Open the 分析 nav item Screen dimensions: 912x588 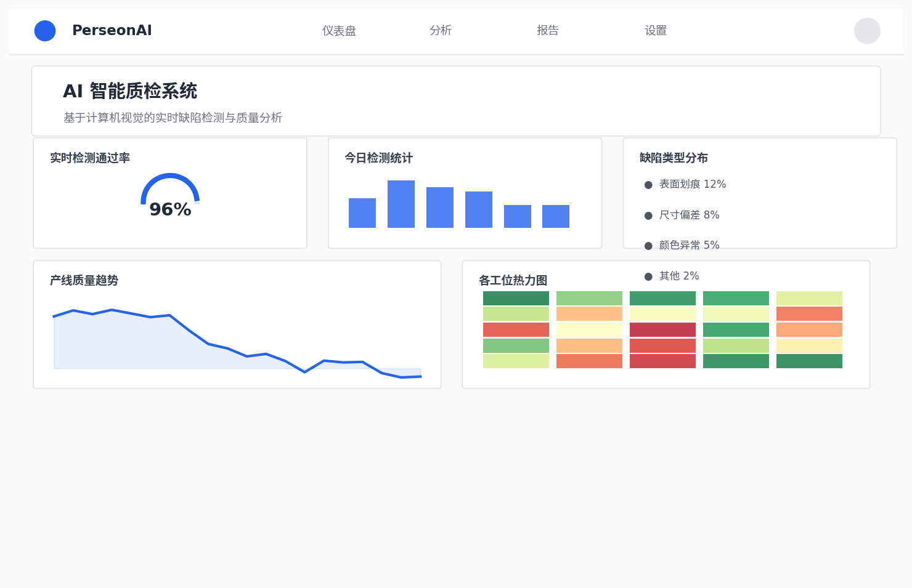pos(441,30)
